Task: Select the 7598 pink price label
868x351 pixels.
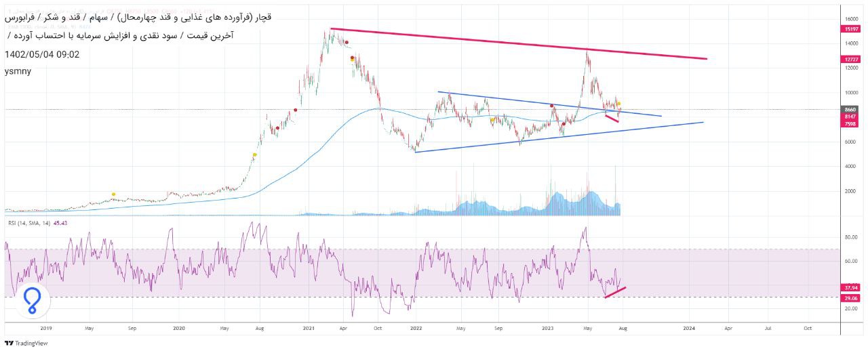Action: (851, 123)
